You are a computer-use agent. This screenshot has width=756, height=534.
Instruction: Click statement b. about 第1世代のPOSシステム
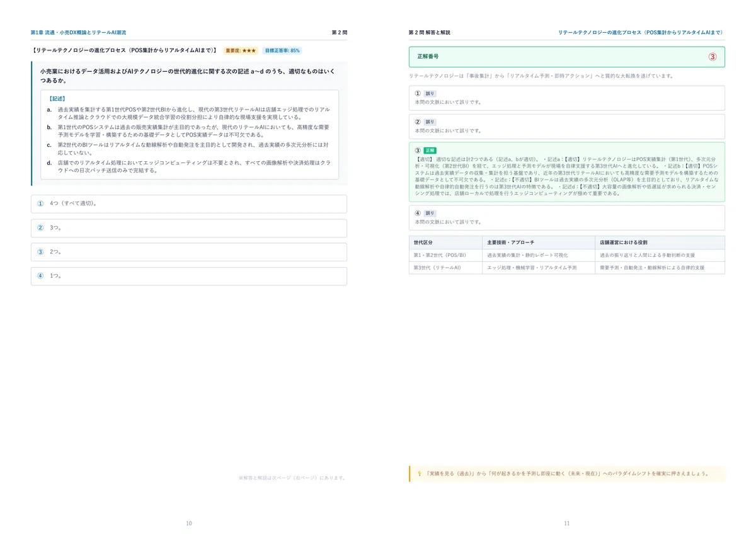click(189, 131)
